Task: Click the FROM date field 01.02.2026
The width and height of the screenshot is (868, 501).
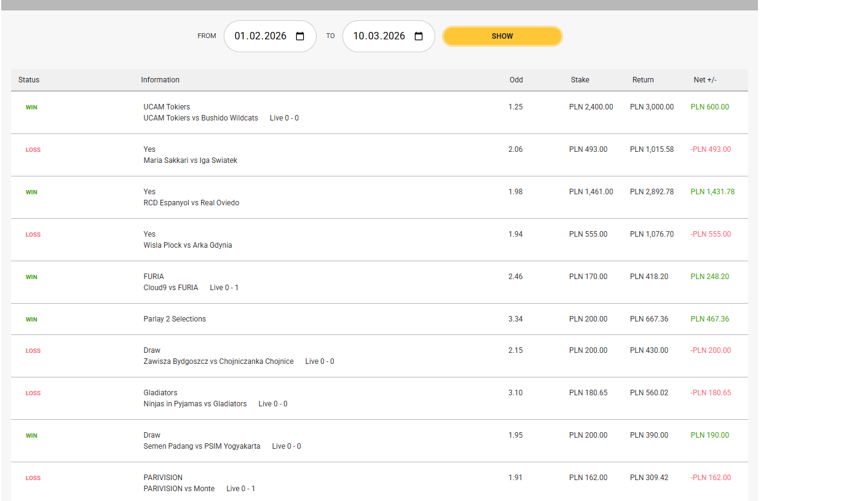Action: 261,36
